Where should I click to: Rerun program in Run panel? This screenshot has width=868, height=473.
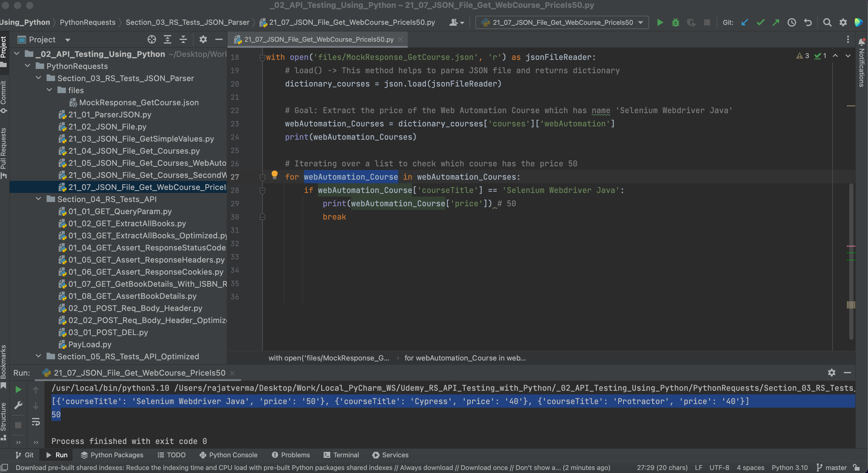click(x=18, y=390)
